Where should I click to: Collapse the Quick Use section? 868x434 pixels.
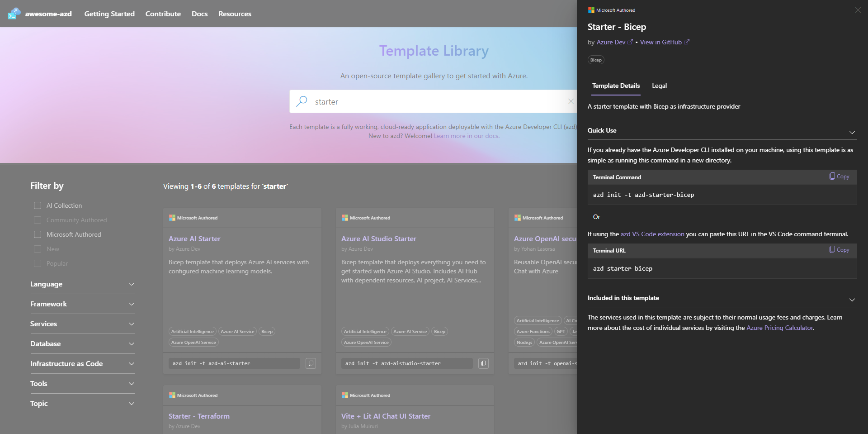pyautogui.click(x=852, y=132)
